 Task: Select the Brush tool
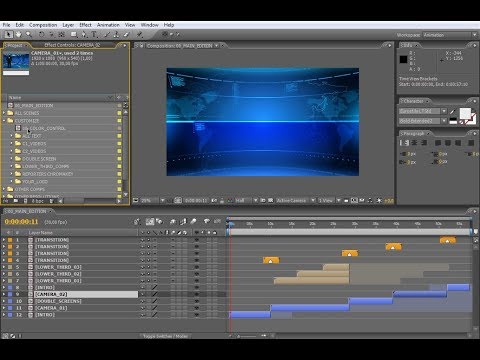[x=107, y=34]
